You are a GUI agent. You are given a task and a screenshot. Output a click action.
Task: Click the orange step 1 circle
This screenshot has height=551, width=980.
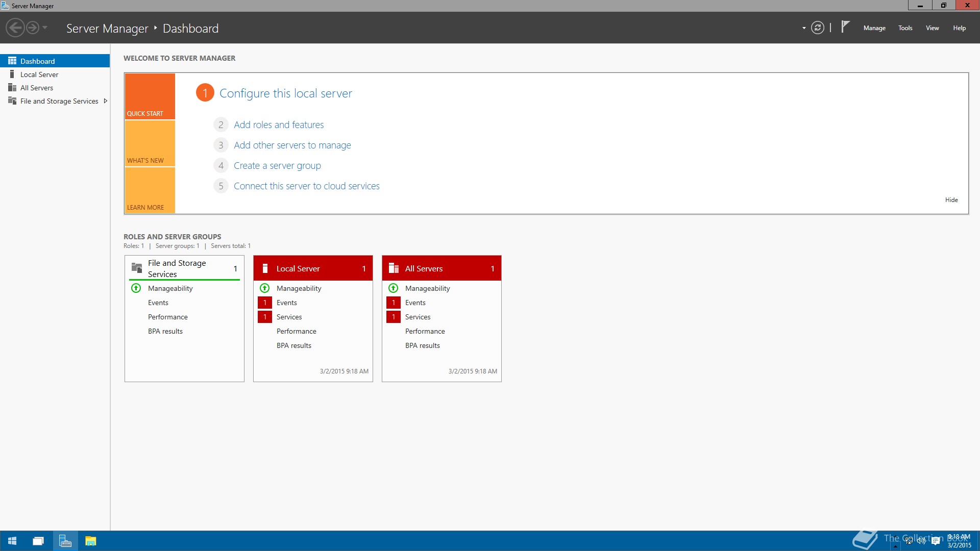pos(205,93)
